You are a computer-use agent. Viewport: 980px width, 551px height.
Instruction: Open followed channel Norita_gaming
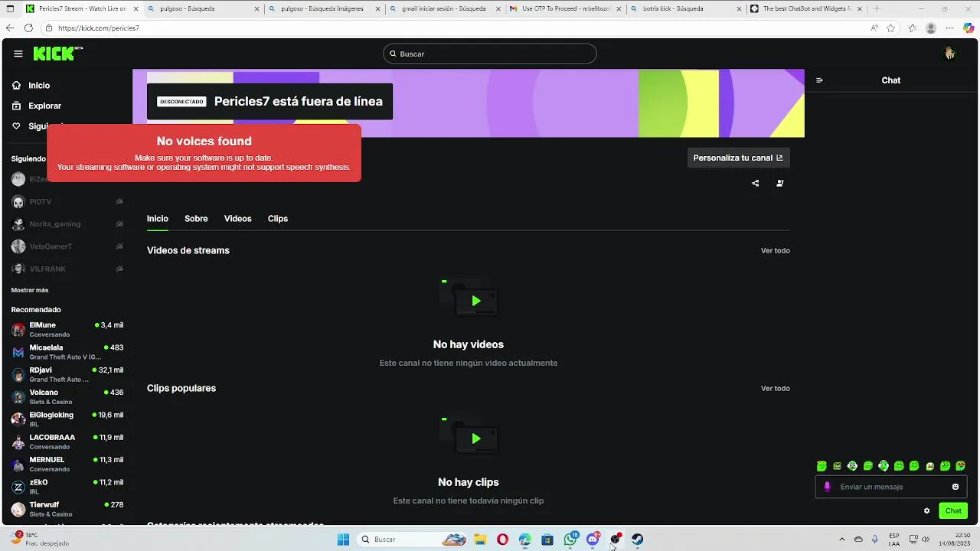[x=67, y=224]
